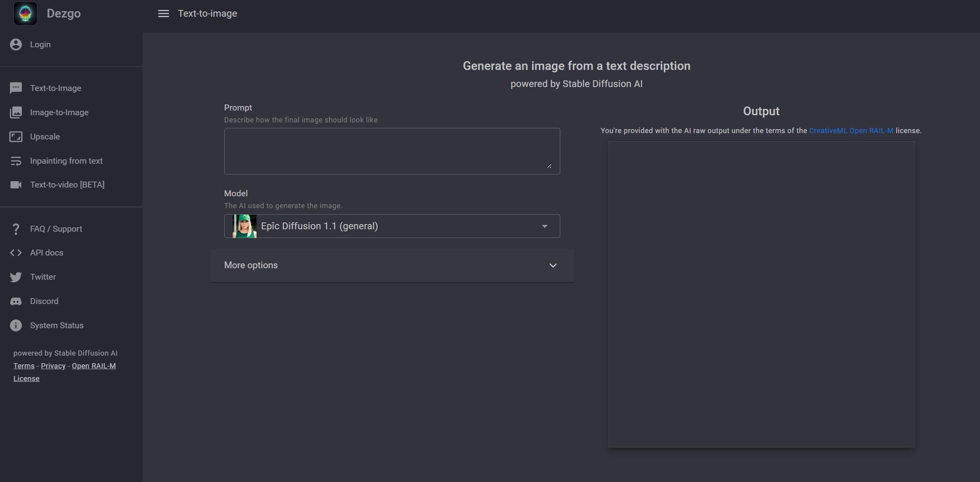The width and height of the screenshot is (980, 482).
Task: Click the Text-to-Image sidebar icon
Action: pos(15,88)
